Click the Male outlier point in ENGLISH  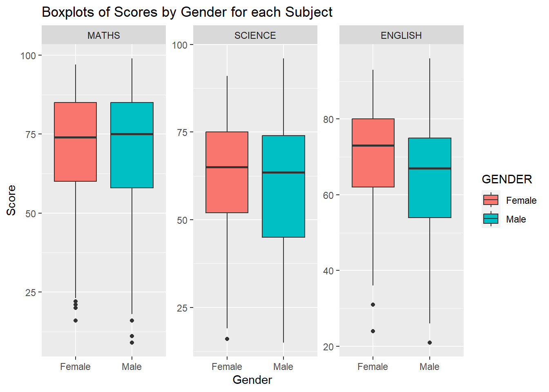(x=430, y=343)
